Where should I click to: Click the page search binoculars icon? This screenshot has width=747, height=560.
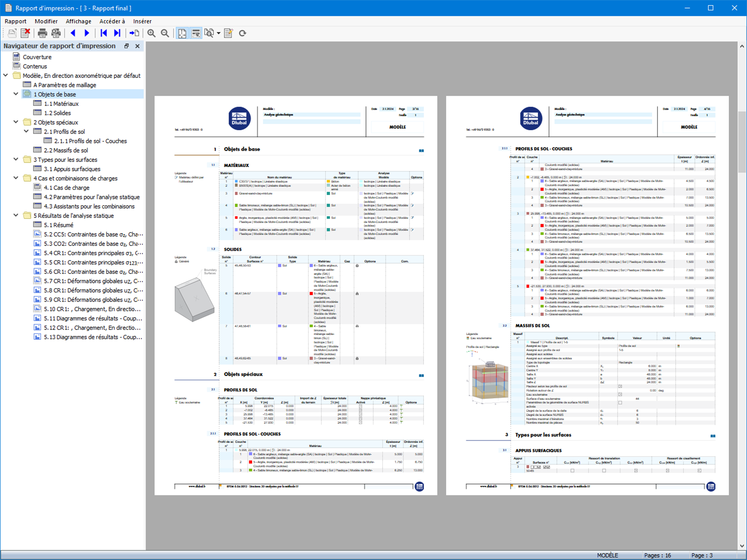(x=209, y=33)
